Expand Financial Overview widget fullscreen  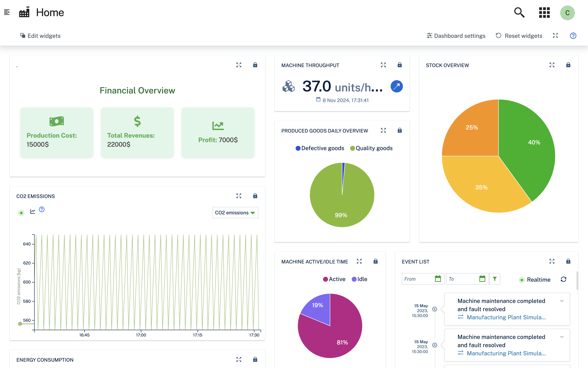pyautogui.click(x=239, y=65)
